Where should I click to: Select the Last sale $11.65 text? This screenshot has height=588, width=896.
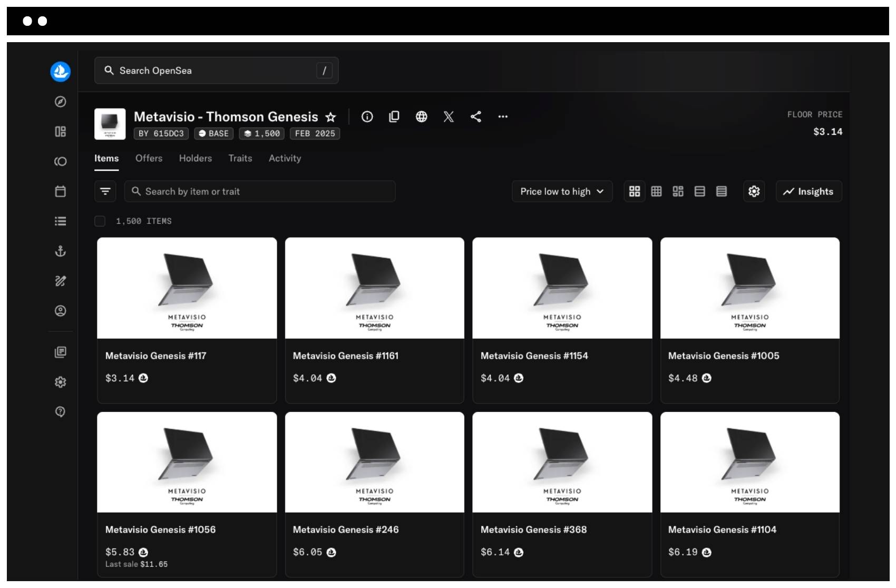[137, 564]
